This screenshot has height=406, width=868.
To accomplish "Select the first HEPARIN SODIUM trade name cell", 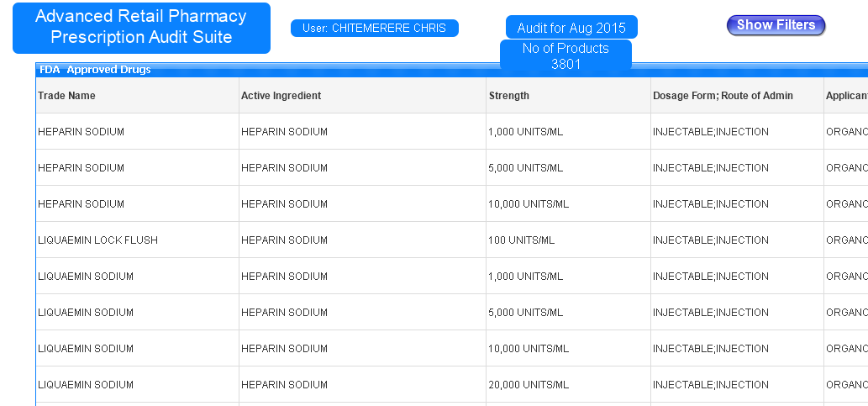I will point(81,132).
